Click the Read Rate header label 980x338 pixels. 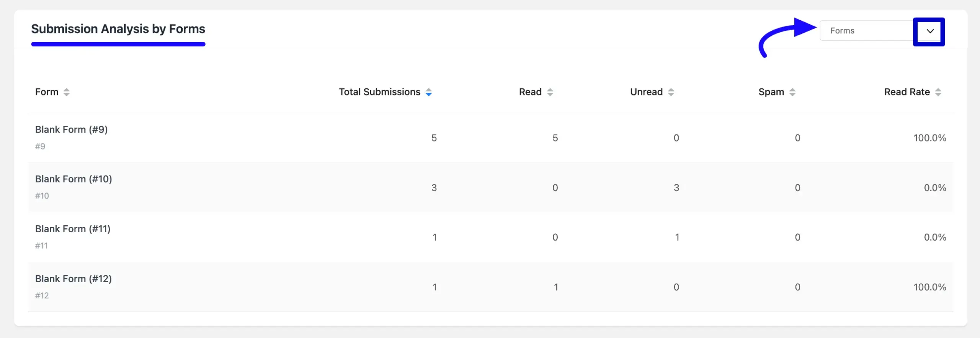coord(907,92)
